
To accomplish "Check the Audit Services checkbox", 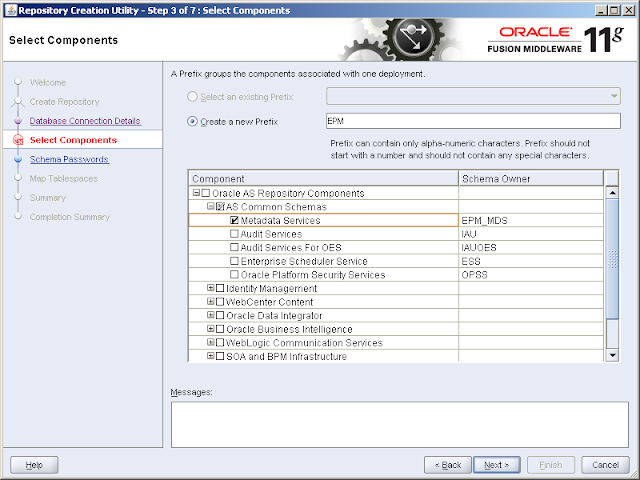I will click(234, 234).
